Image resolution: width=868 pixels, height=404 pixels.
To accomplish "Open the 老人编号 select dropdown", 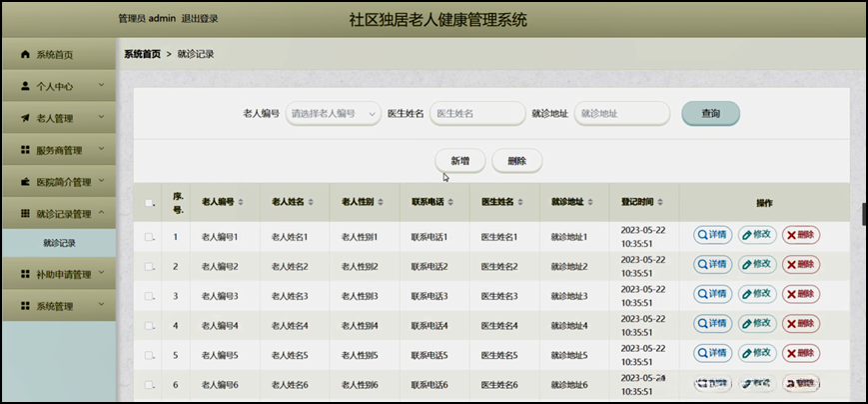I will [334, 114].
